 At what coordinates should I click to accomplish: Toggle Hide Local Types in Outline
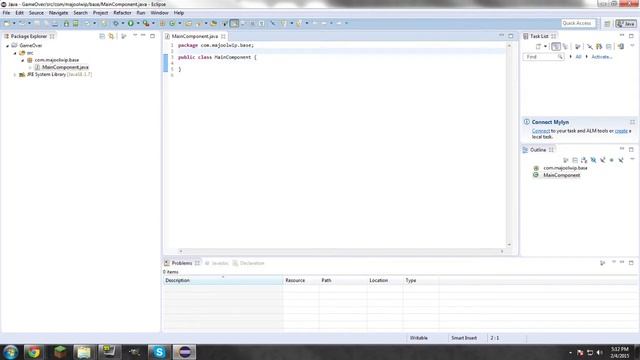click(621, 160)
